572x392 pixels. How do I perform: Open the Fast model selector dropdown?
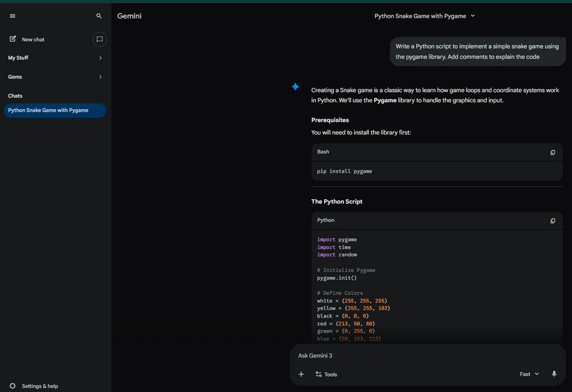pos(529,374)
